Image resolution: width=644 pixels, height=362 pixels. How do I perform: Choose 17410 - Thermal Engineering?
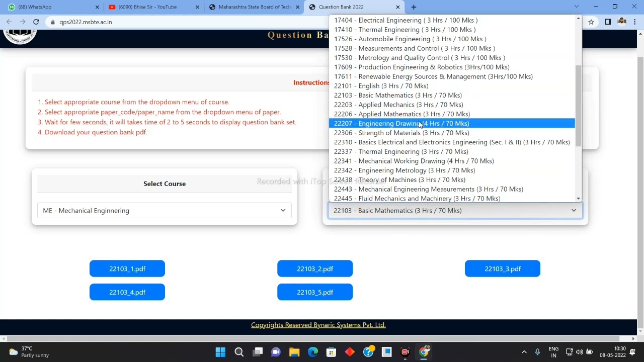click(x=452, y=30)
